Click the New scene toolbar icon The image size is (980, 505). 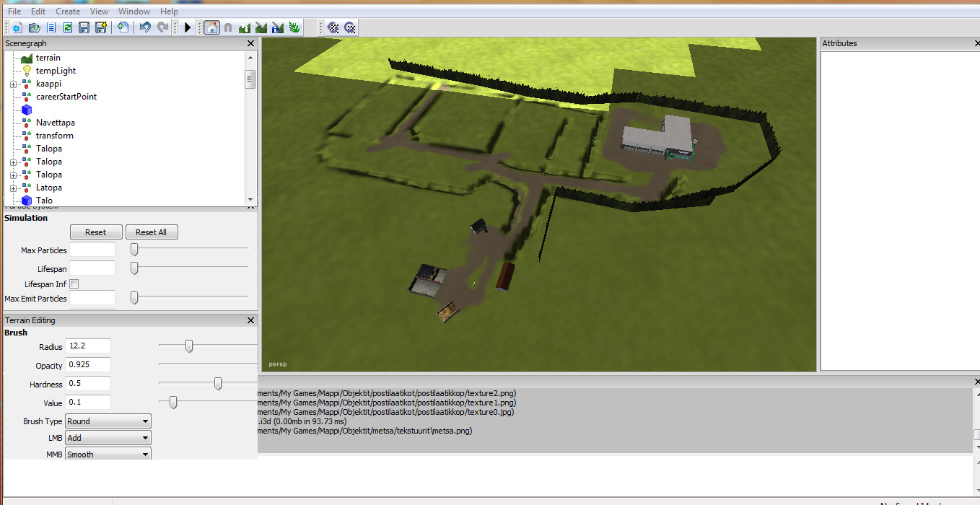17,27
